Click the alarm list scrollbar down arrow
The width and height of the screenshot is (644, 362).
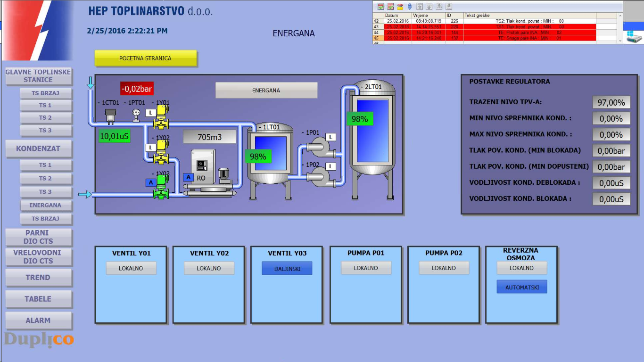[x=620, y=41]
